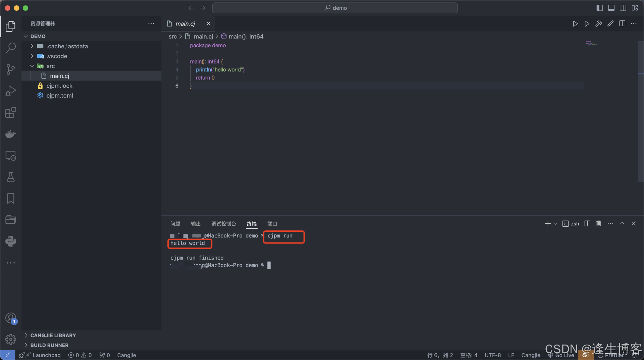This screenshot has height=360, width=644.
Task: Open the Extensions view
Action: (x=11, y=113)
